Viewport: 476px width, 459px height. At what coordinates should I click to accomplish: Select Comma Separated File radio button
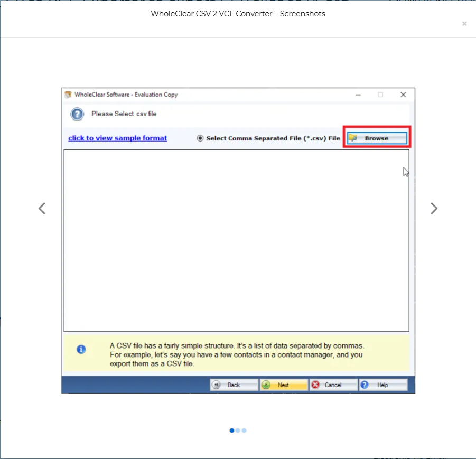pyautogui.click(x=200, y=138)
